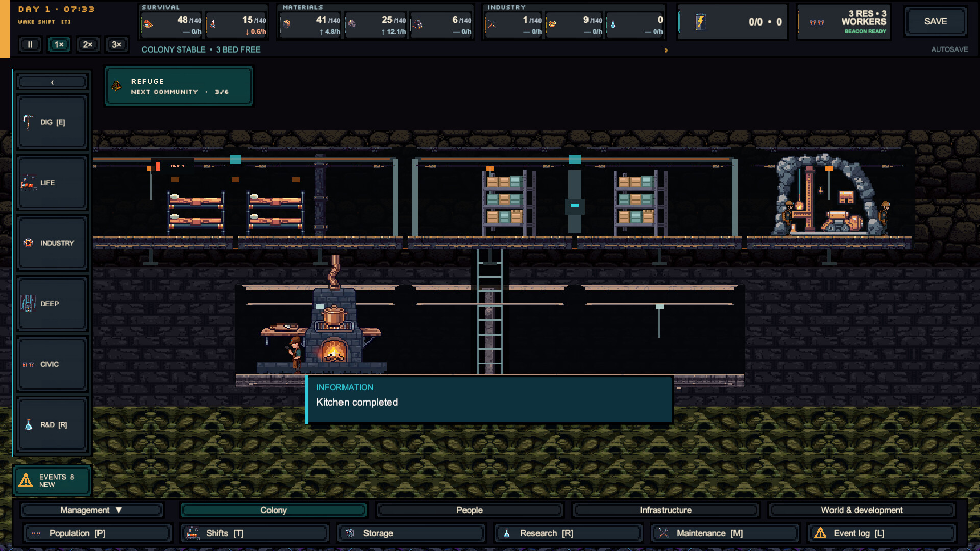980x551 pixels.
Task: Click the research flask icon showing 0
Action: (613, 24)
